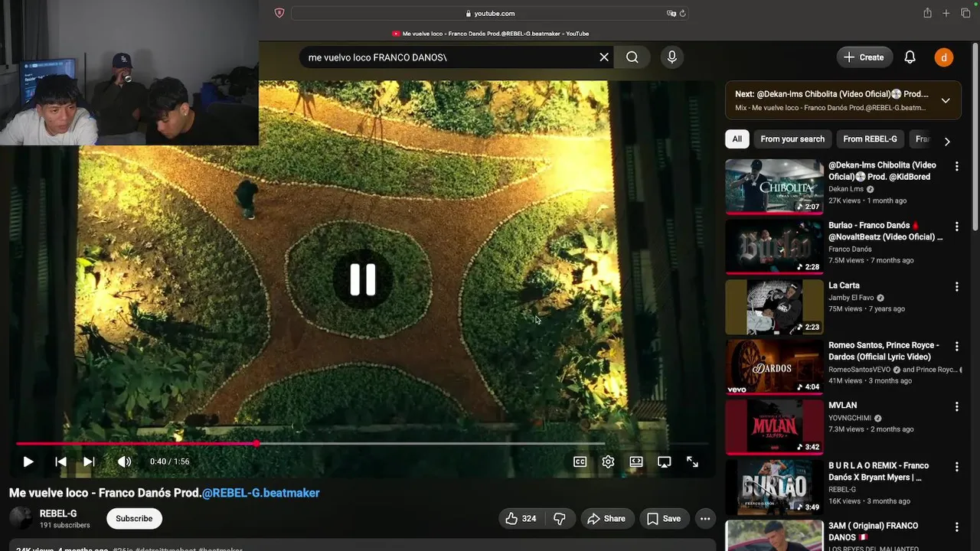The width and height of the screenshot is (980, 551).
Task: Open a new browser tab
Action: (x=946, y=13)
